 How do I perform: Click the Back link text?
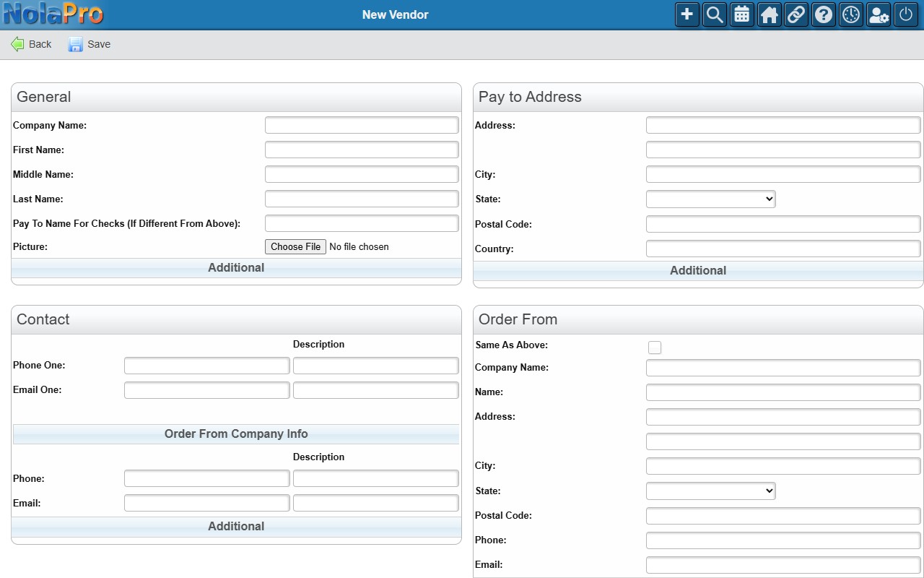(40, 44)
